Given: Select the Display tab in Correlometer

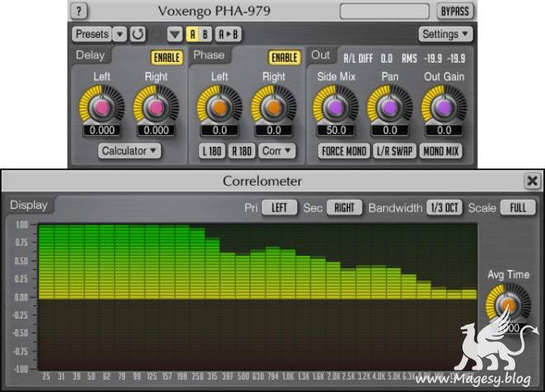Looking at the screenshot, I should pos(29,205).
